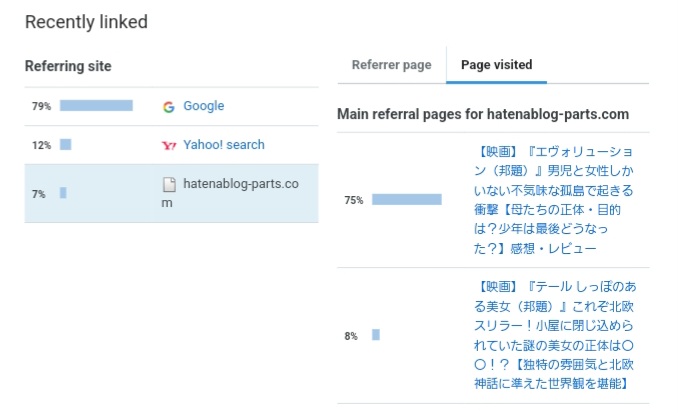Switch to the Page visited tab
Viewport: 678px width, 413px height.
[x=496, y=65]
